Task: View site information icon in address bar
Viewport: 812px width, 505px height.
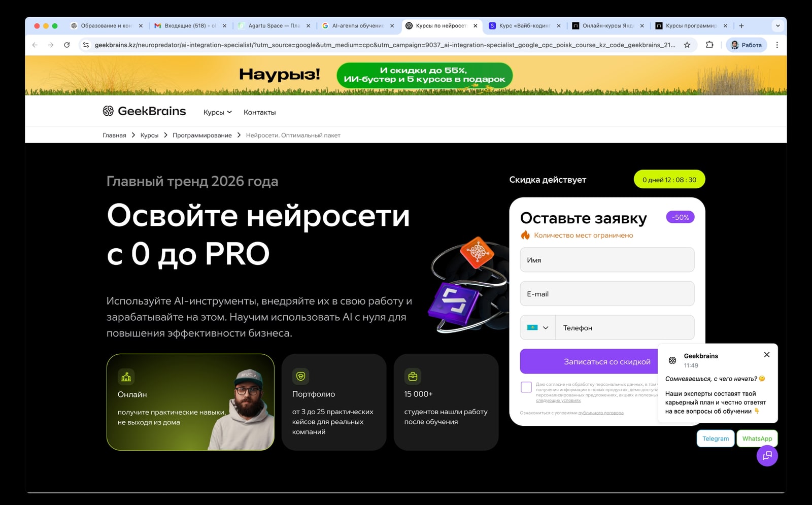Action: (86, 45)
